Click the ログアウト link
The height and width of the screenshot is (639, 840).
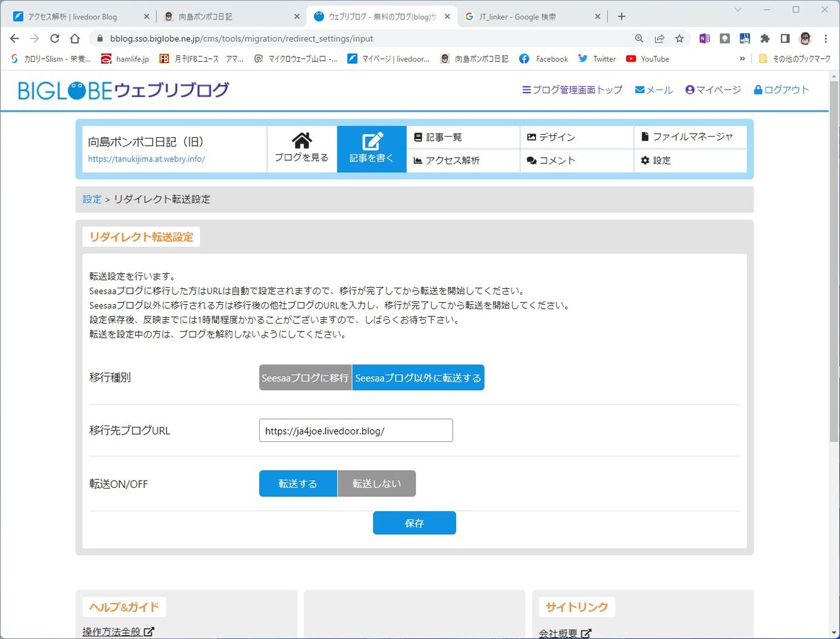tap(781, 90)
